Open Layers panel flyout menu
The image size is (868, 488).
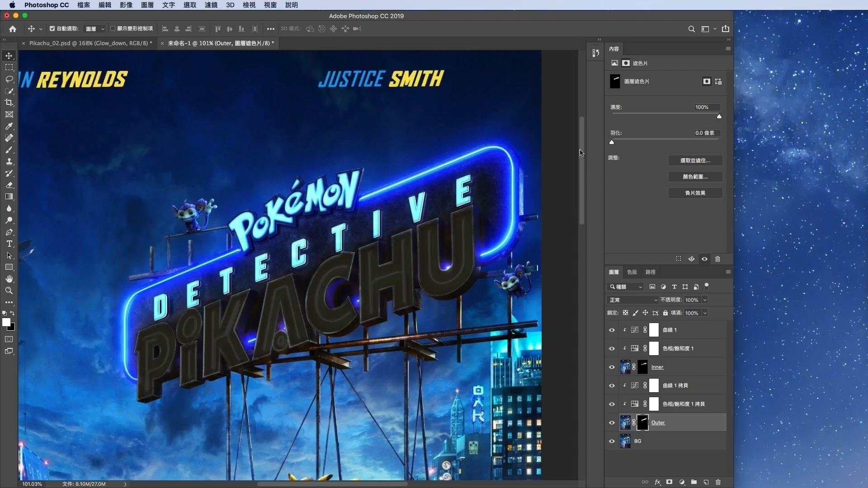pyautogui.click(x=728, y=272)
